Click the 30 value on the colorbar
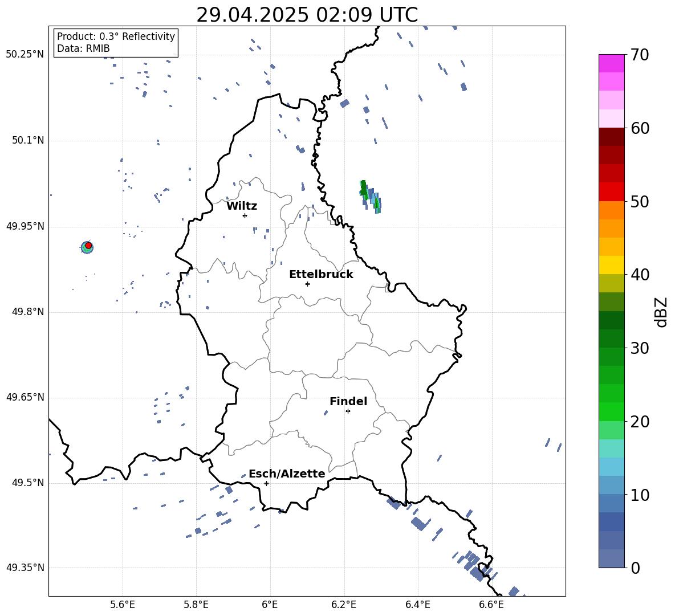 click(x=639, y=348)
